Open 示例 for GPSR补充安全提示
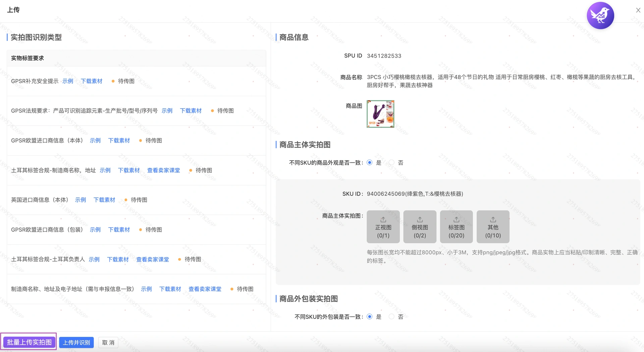This screenshot has height=352, width=644. [68, 81]
